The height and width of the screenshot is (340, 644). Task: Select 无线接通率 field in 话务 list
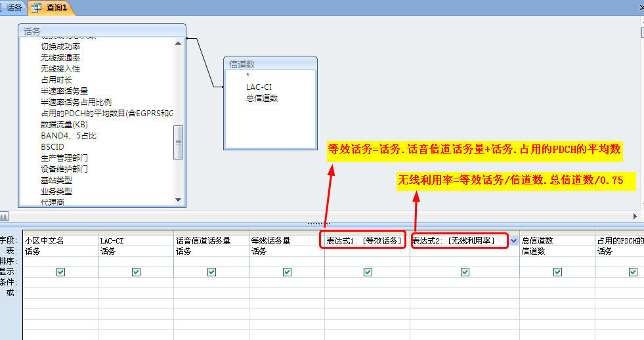coord(60,58)
